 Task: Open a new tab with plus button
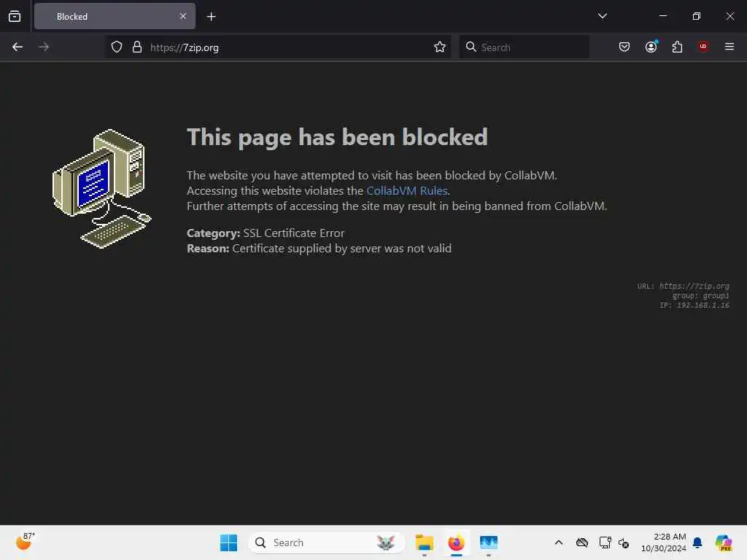click(211, 17)
